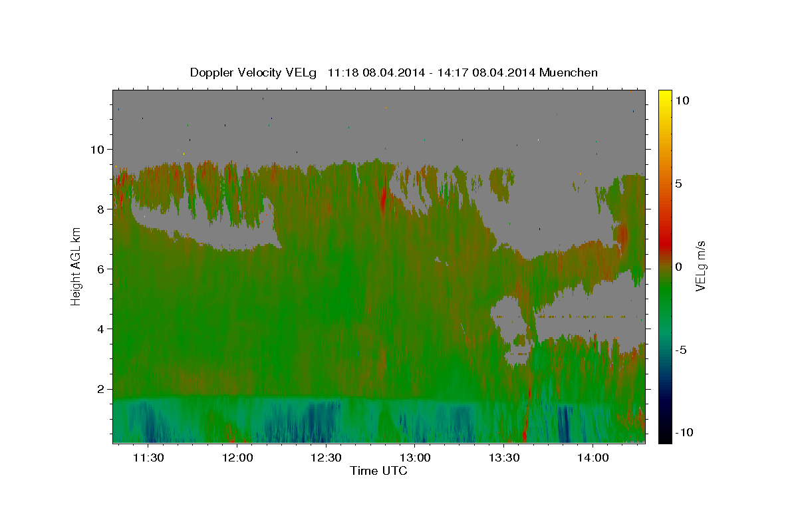Click the '12:00' time tick label

point(237,458)
